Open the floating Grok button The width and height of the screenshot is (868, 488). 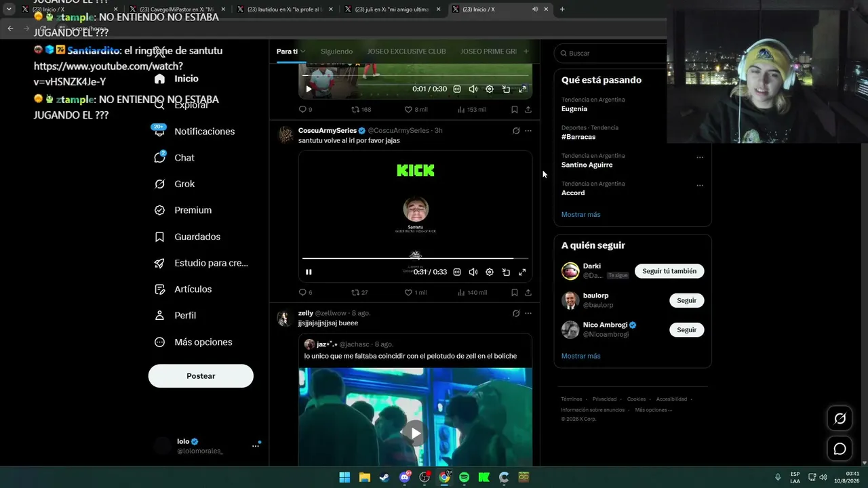pyautogui.click(x=840, y=419)
